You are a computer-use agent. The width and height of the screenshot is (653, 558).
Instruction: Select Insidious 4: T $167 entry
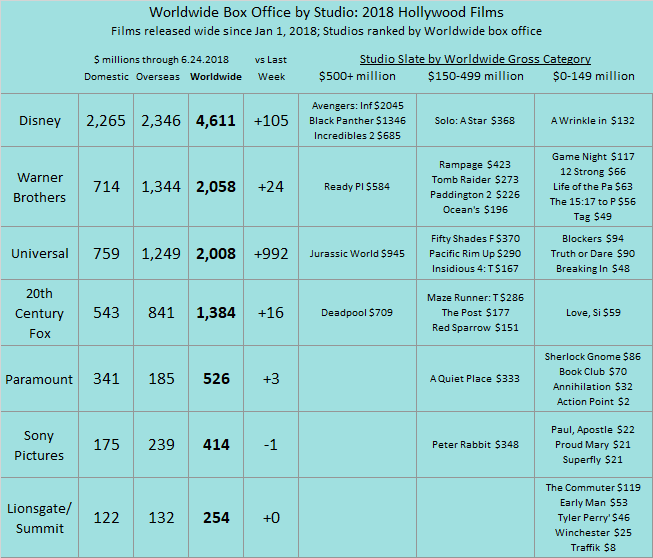tap(475, 268)
